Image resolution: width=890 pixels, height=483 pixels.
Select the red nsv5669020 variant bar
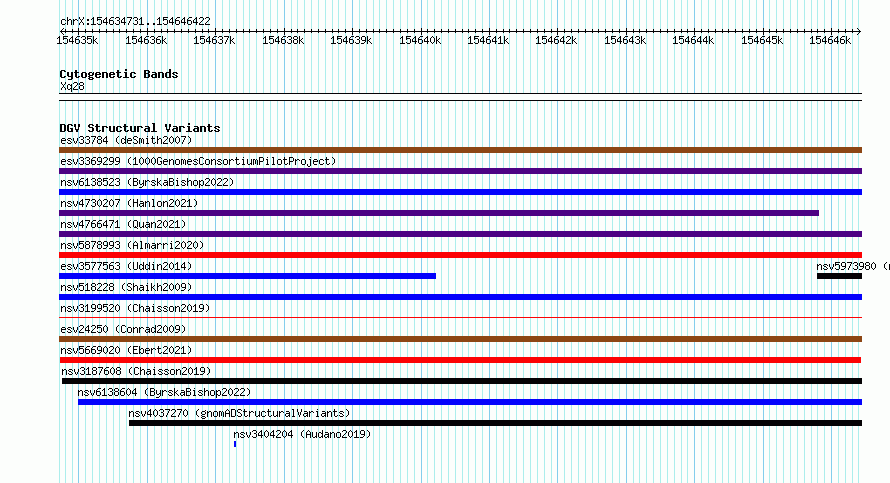click(460, 360)
